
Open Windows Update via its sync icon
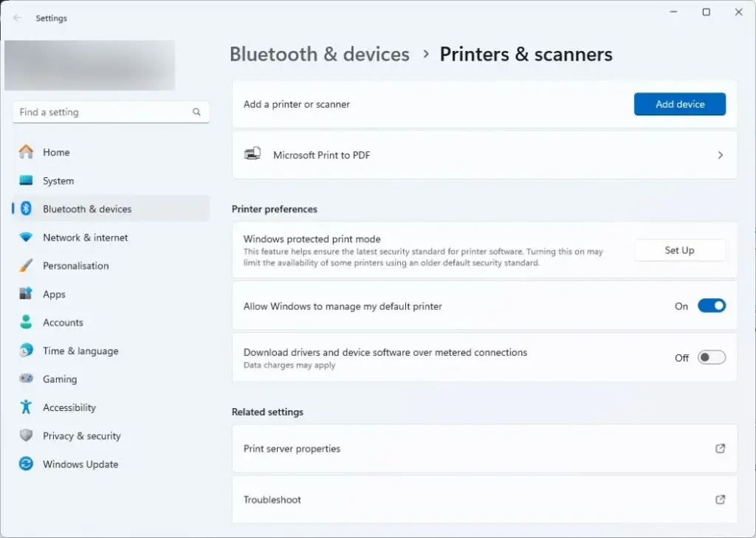(x=26, y=464)
